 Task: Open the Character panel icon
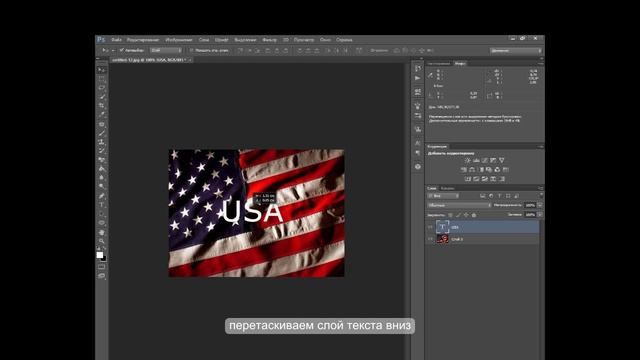pos(418,143)
